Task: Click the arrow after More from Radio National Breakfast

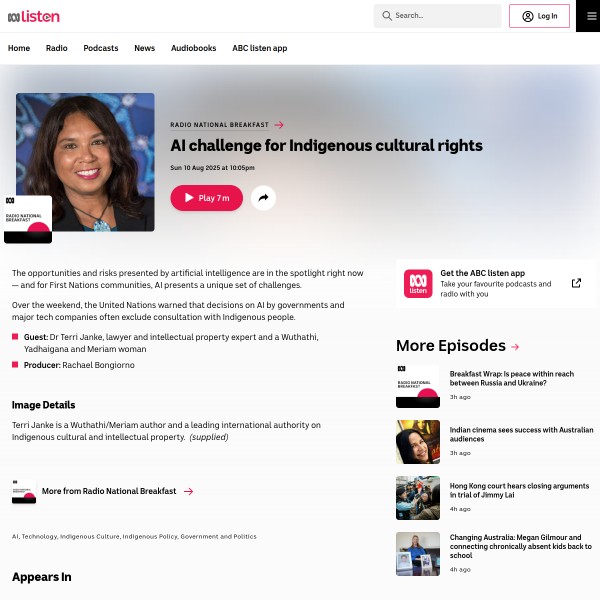Action: point(188,491)
